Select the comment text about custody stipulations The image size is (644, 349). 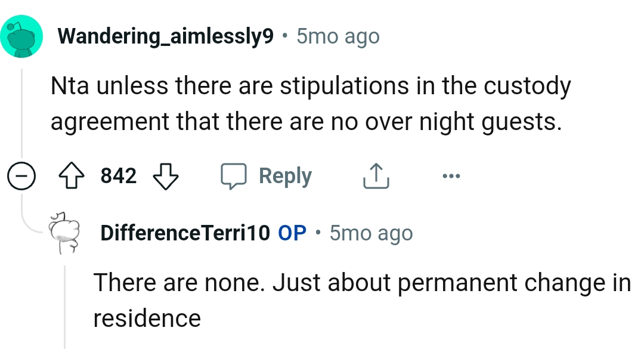(x=310, y=103)
